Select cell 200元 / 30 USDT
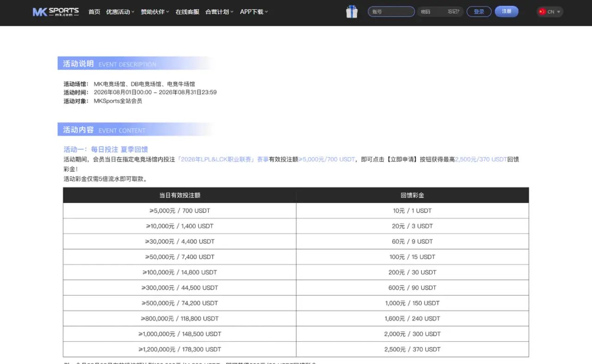Image resolution: width=592 pixels, height=364 pixels. (413, 272)
